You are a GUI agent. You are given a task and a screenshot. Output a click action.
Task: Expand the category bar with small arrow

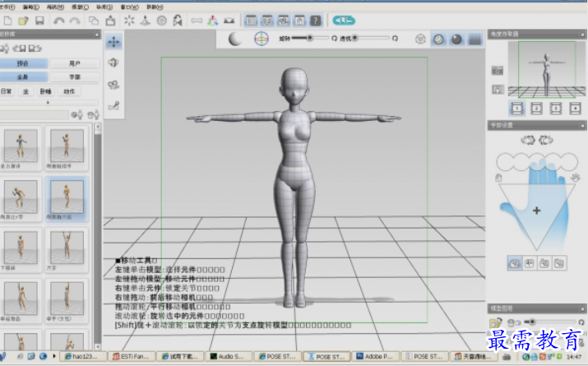click(49, 102)
